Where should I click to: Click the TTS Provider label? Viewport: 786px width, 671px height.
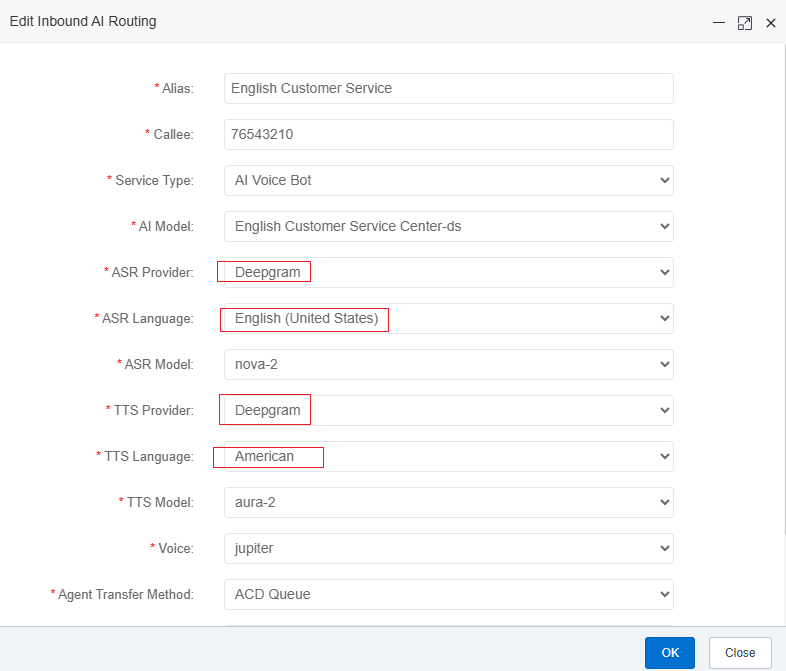(153, 410)
